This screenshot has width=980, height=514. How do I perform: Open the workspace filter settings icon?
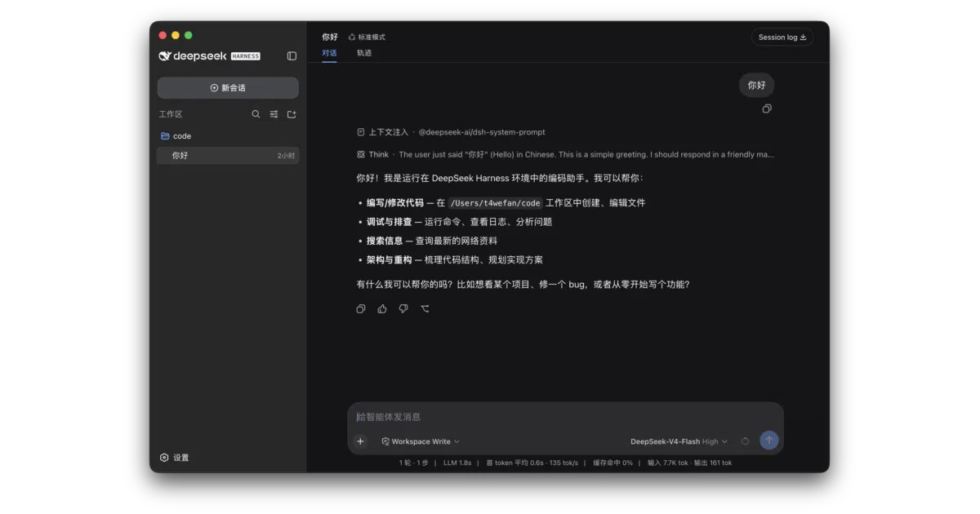(x=274, y=114)
